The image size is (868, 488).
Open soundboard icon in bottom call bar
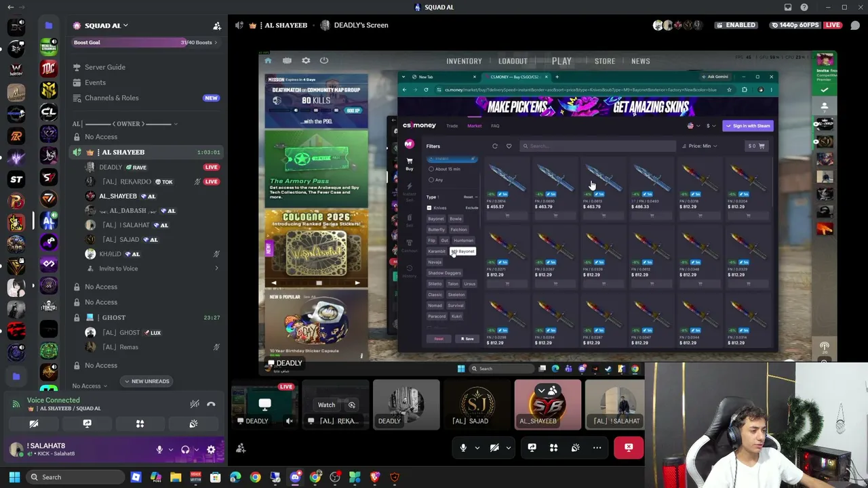[x=575, y=447]
